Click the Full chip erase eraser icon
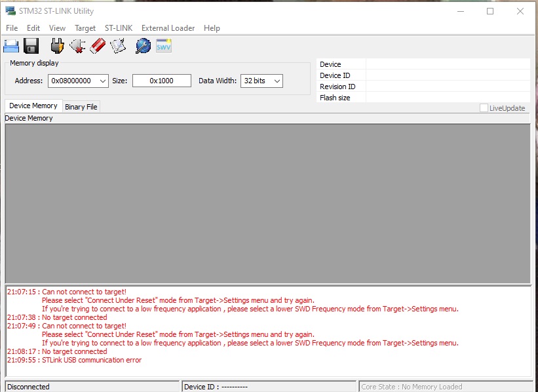This screenshot has width=538, height=392. (98, 46)
